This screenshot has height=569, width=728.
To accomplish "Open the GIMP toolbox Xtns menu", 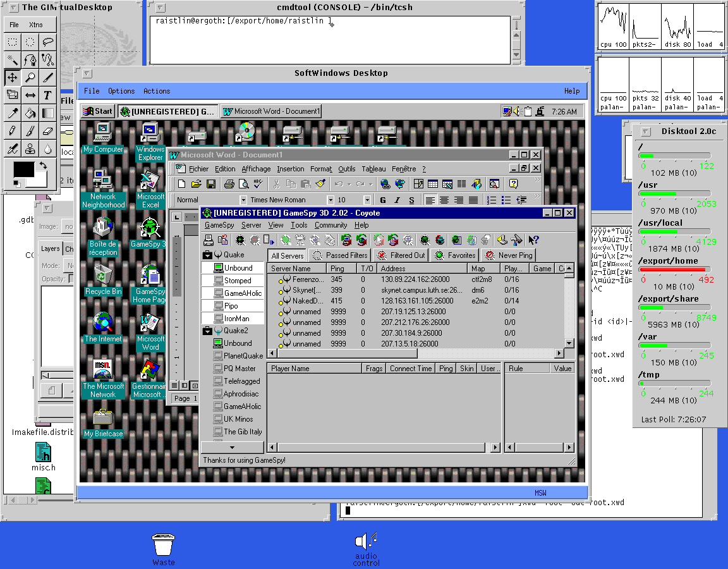I will pos(36,25).
